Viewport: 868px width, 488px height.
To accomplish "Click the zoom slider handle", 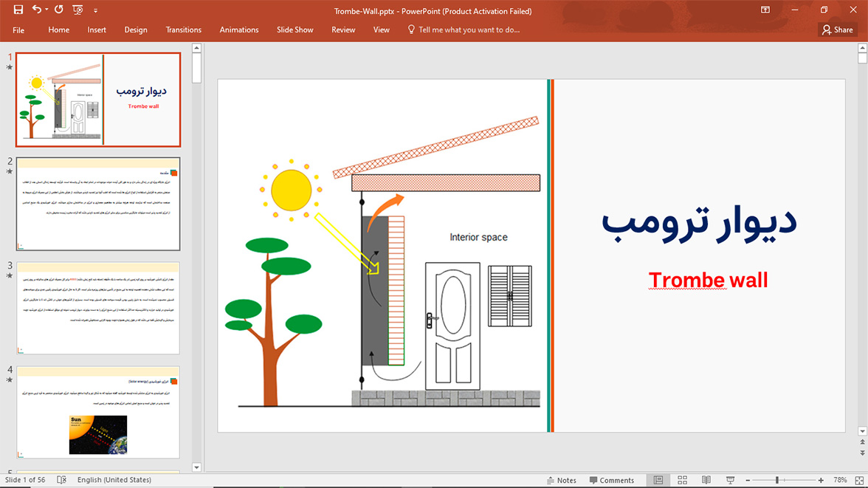I will (777, 480).
